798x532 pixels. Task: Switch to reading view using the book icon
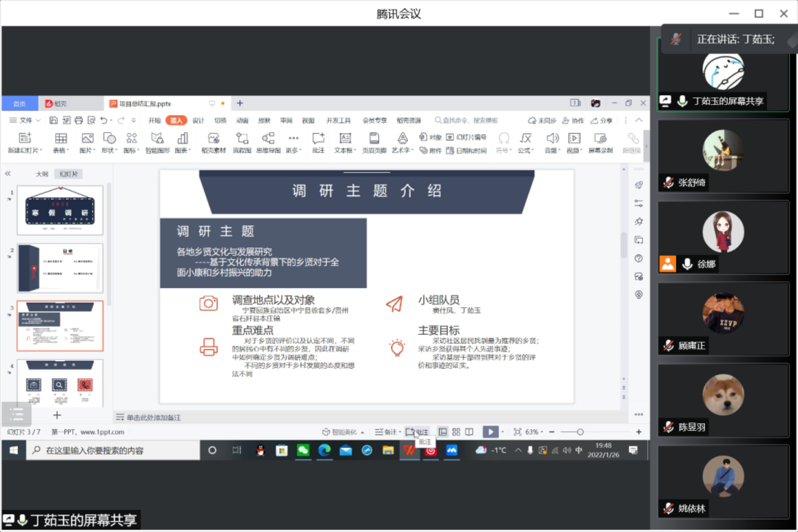(x=469, y=432)
